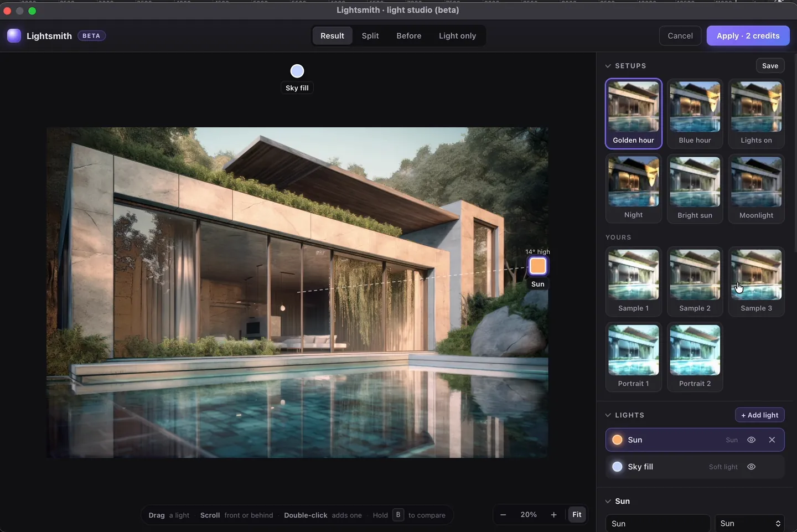Select the Sun light handle on the canvas

pyautogui.click(x=538, y=266)
